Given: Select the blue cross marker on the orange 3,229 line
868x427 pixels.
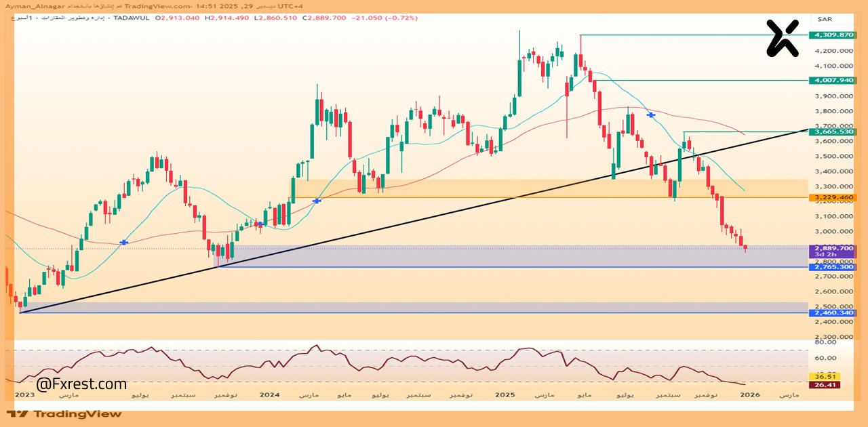Looking at the screenshot, I should (316, 201).
